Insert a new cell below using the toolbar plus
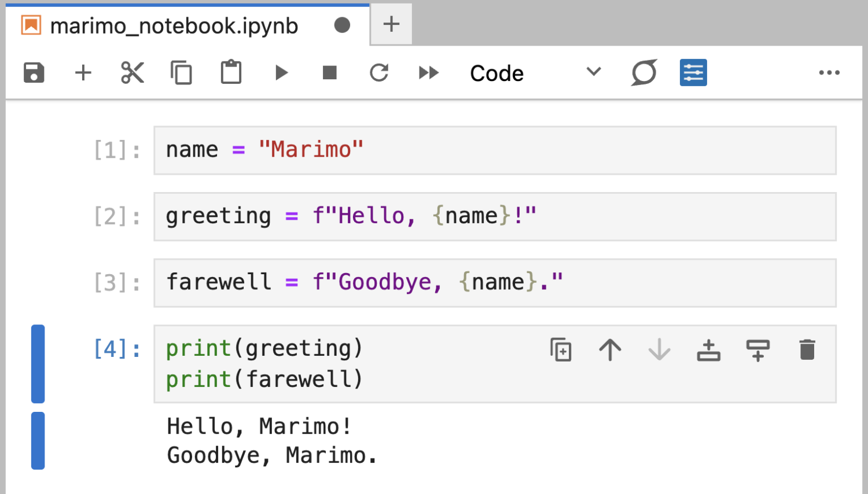Viewport: 868px width, 494px height. [x=83, y=73]
